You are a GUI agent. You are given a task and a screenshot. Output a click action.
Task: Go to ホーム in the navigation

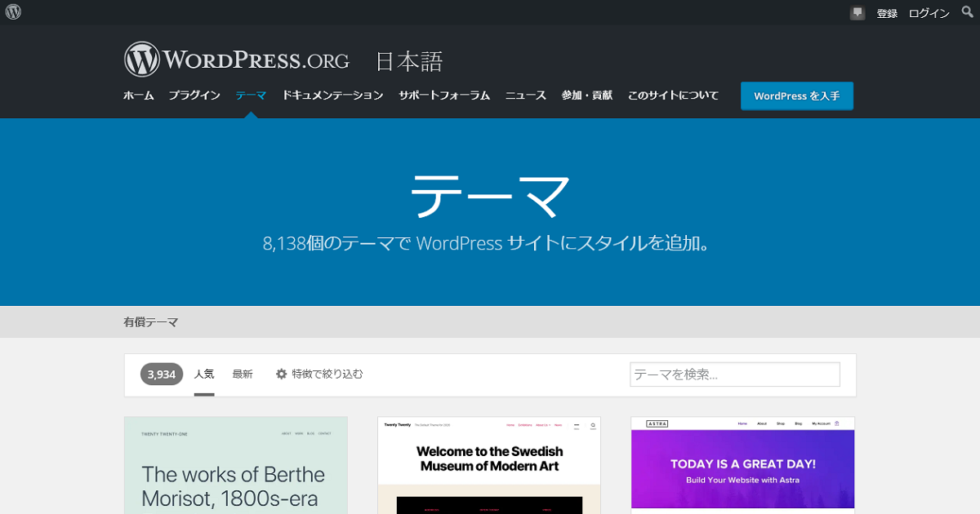[138, 95]
